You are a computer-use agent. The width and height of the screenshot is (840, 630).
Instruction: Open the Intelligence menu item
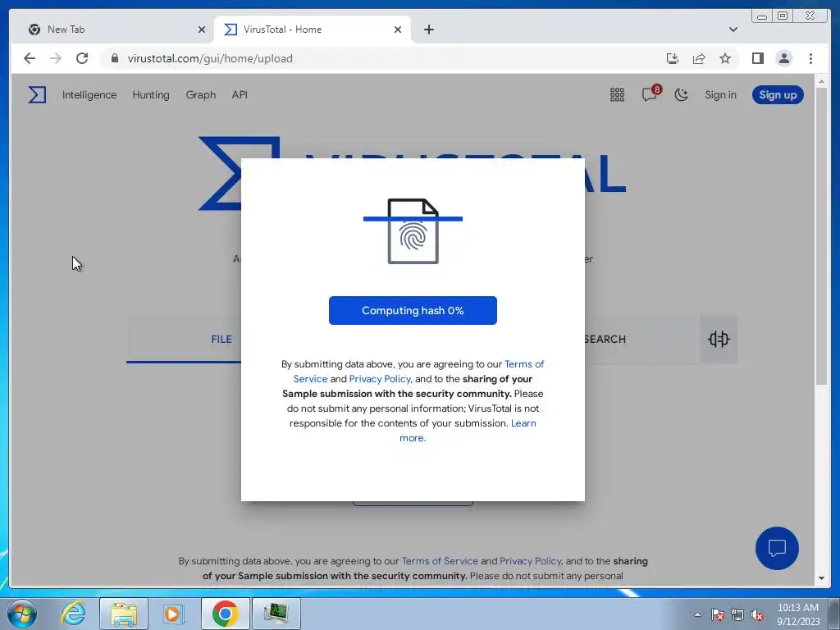[89, 95]
